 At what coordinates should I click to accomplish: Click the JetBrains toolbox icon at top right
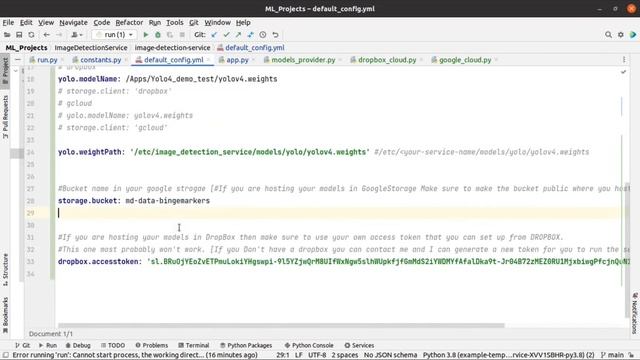tap(633, 35)
